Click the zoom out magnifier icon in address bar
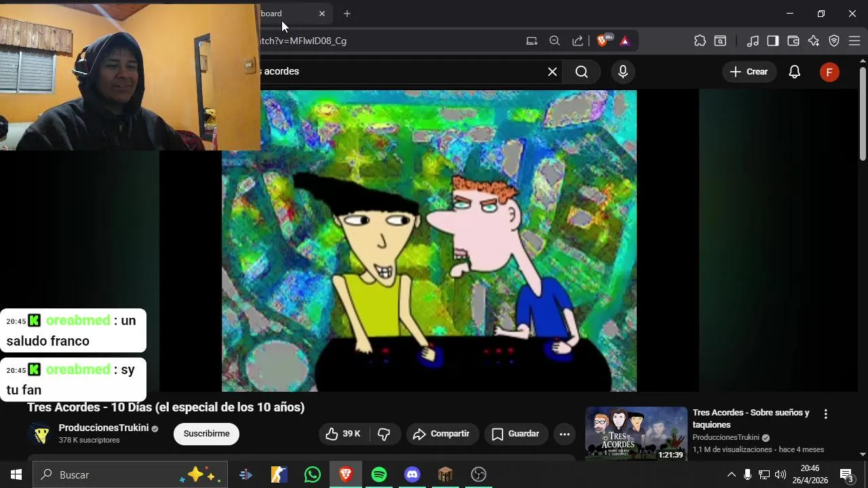This screenshot has width=868, height=488. pos(555,41)
